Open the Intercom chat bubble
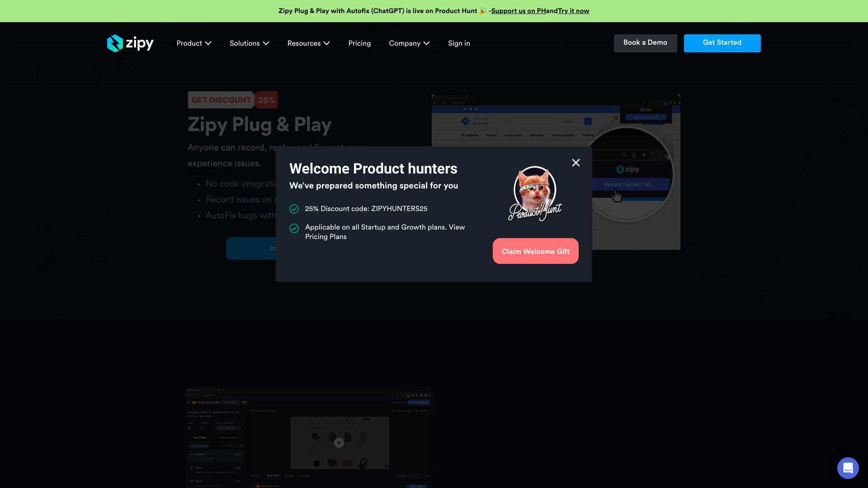The width and height of the screenshot is (868, 488). pos(848,468)
